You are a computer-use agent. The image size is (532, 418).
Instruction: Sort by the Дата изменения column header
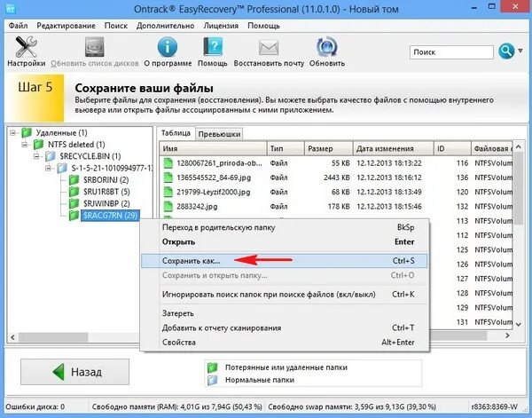[x=394, y=149]
